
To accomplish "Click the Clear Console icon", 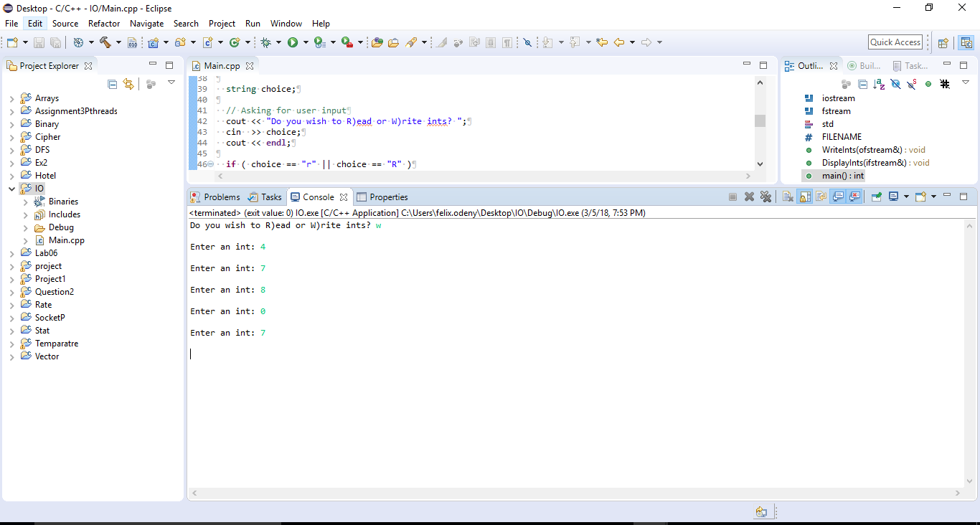I will coord(788,197).
